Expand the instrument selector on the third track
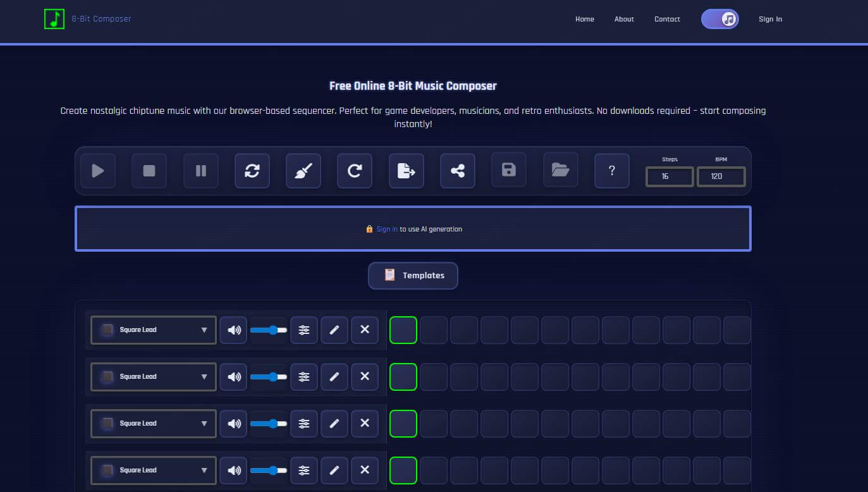Image resolution: width=868 pixels, height=492 pixels. coord(152,423)
